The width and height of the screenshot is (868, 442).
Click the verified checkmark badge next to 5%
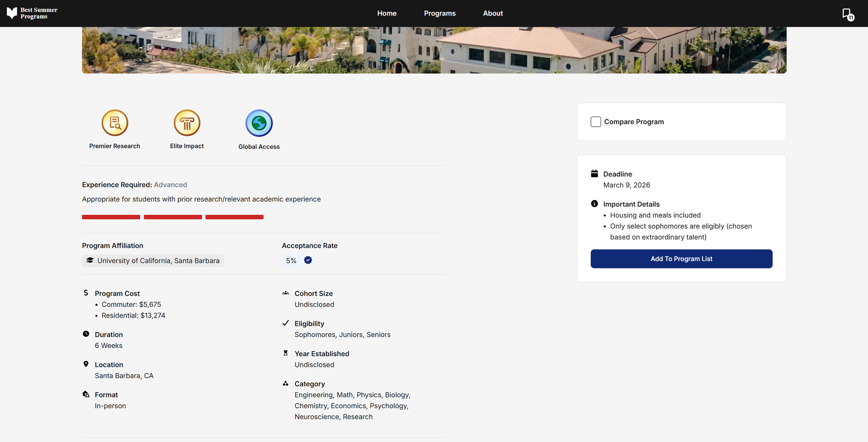pos(308,260)
